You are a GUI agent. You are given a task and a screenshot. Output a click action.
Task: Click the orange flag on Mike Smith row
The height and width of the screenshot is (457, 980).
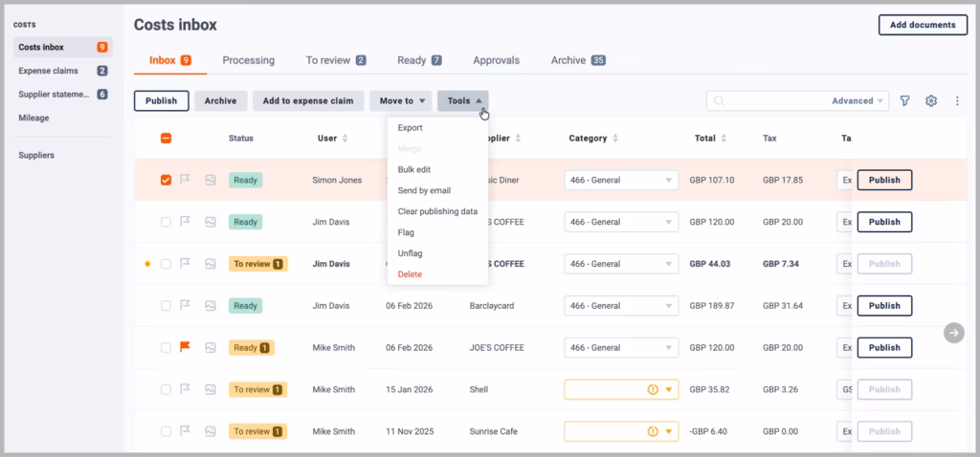pyautogui.click(x=185, y=347)
